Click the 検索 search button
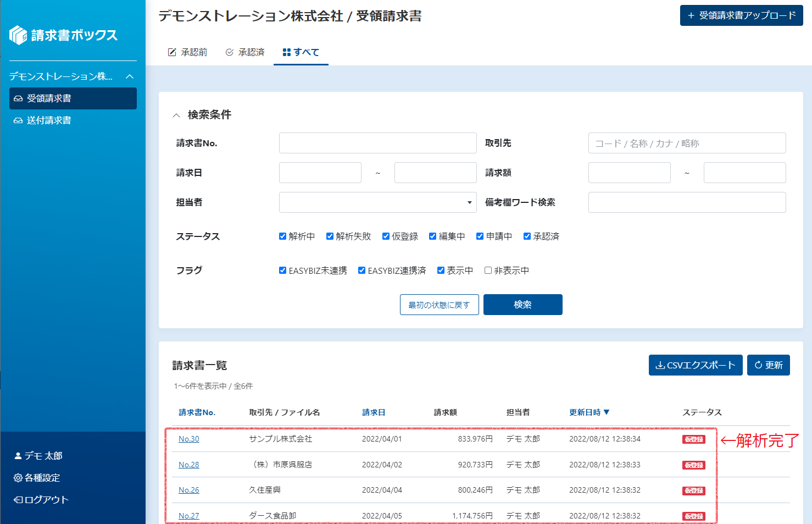 [x=522, y=305]
